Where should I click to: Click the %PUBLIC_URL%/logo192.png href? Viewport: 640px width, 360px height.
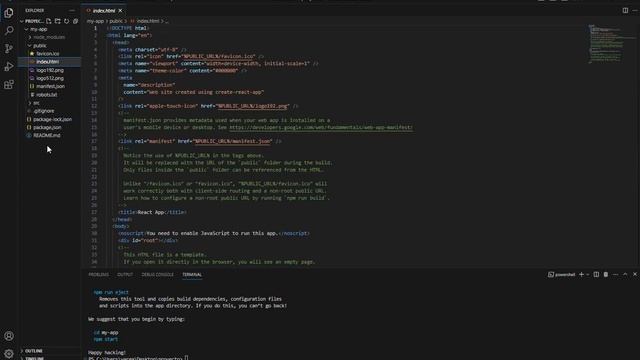(x=252, y=106)
